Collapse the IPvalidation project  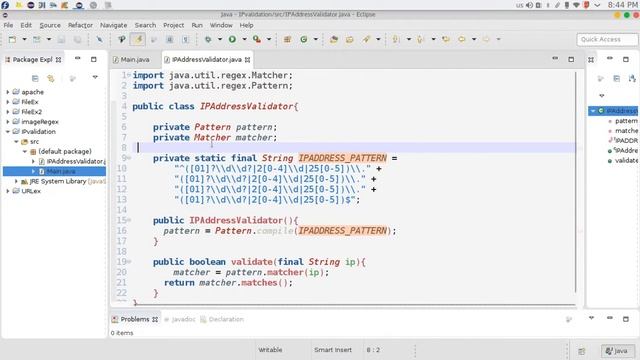[7, 131]
